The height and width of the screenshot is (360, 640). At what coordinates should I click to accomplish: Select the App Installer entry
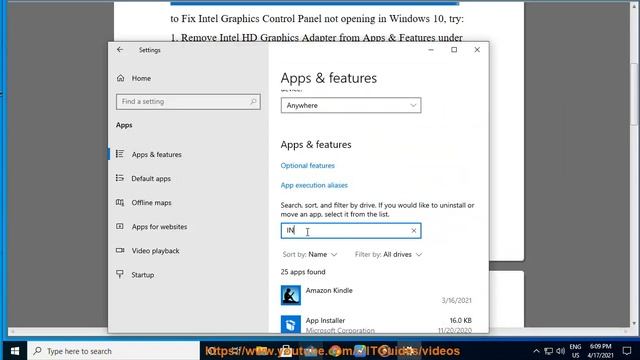tap(376, 324)
